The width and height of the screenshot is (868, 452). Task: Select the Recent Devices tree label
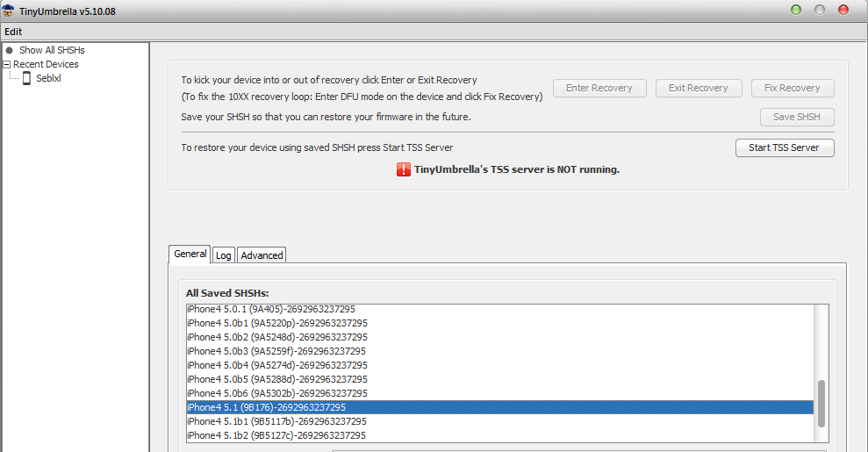46,64
